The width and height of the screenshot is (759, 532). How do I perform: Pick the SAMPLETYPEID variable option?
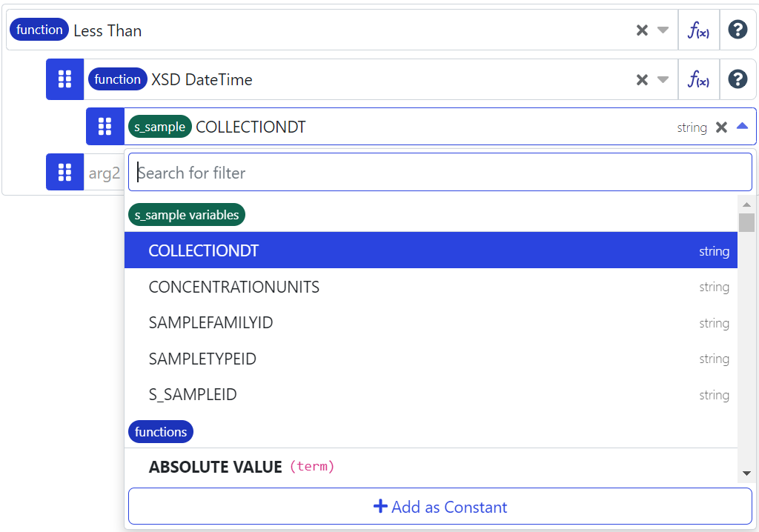[x=202, y=359]
